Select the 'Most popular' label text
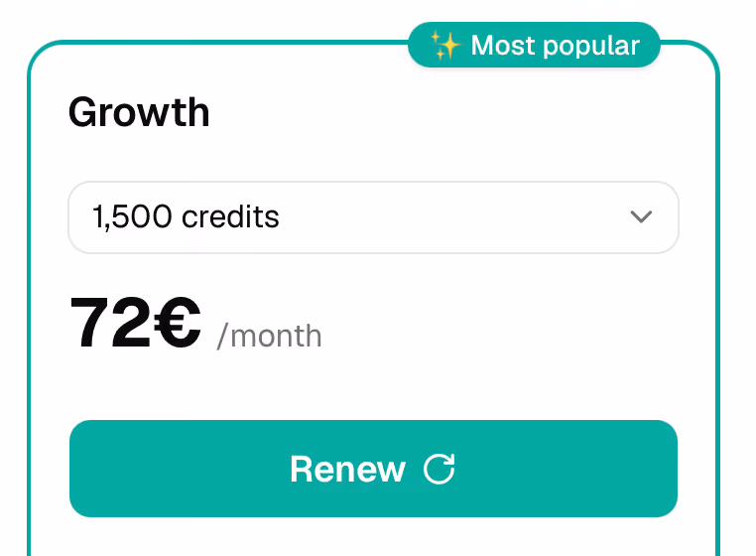 coord(556,46)
